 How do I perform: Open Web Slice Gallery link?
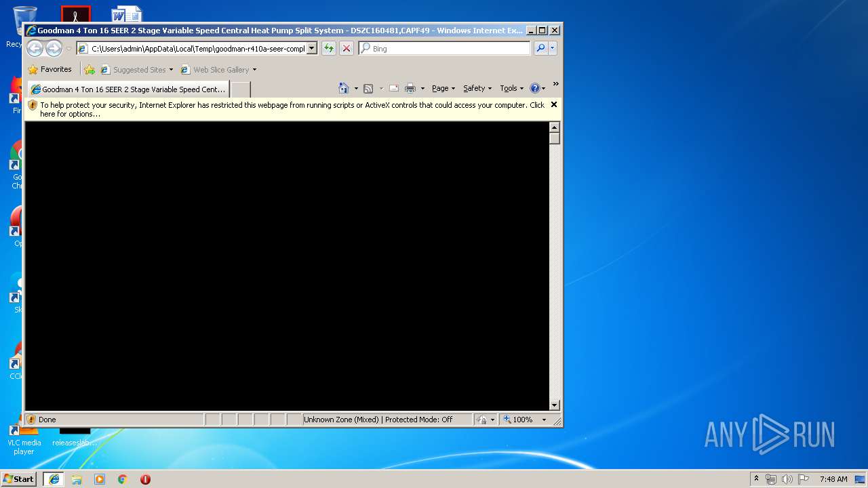[x=215, y=69]
